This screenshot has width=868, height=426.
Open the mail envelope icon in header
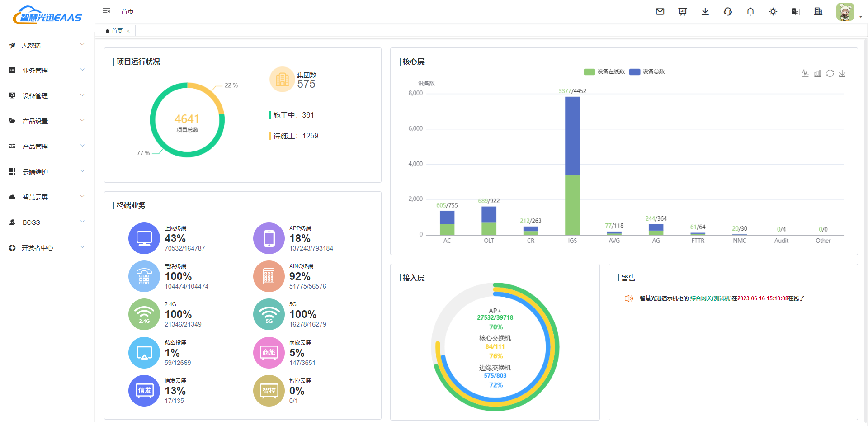(660, 12)
